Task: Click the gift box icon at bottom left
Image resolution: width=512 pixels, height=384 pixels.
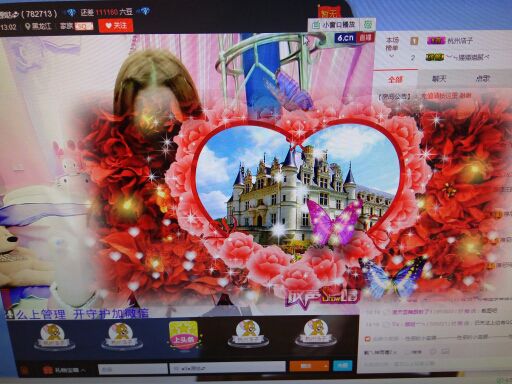Action: pyautogui.click(x=48, y=369)
